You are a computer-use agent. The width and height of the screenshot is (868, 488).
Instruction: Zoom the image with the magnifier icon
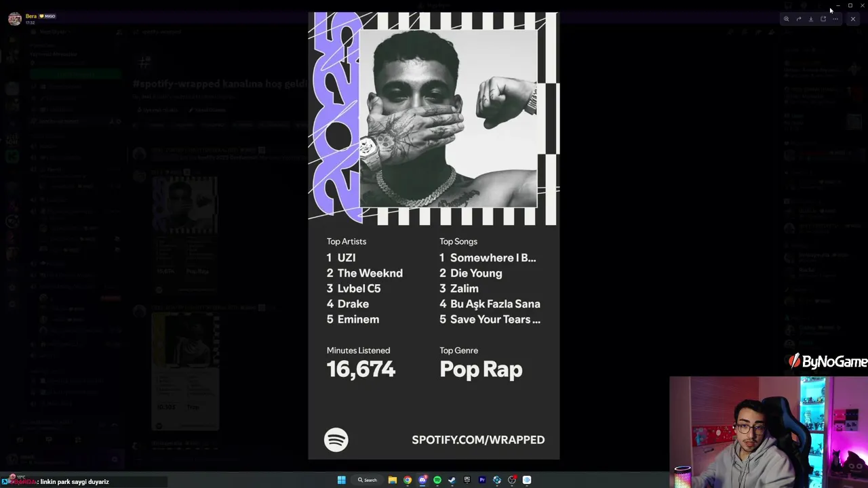(787, 19)
